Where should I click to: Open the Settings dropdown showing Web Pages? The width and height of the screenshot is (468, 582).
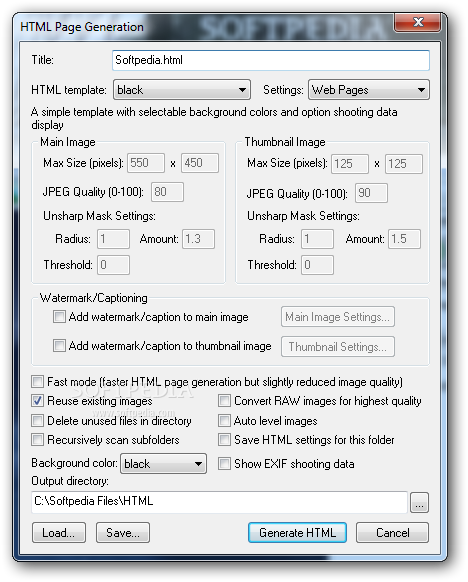[x=369, y=90]
